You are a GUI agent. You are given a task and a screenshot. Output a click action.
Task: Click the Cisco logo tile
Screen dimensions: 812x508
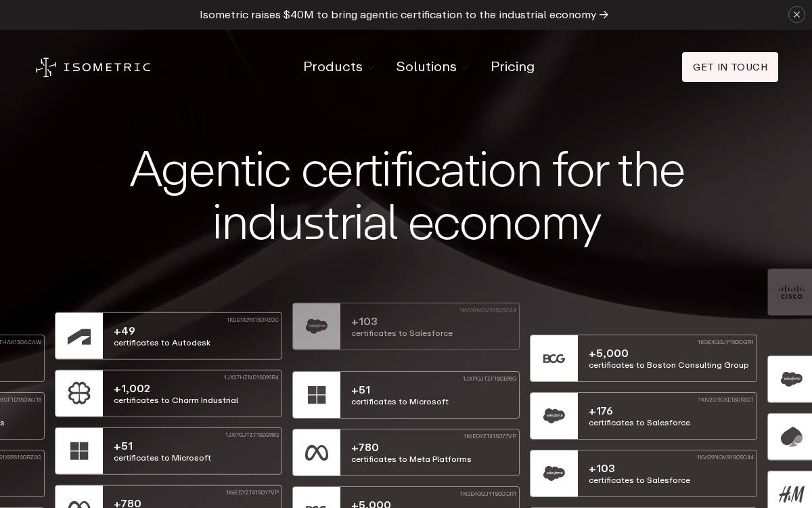(790, 292)
